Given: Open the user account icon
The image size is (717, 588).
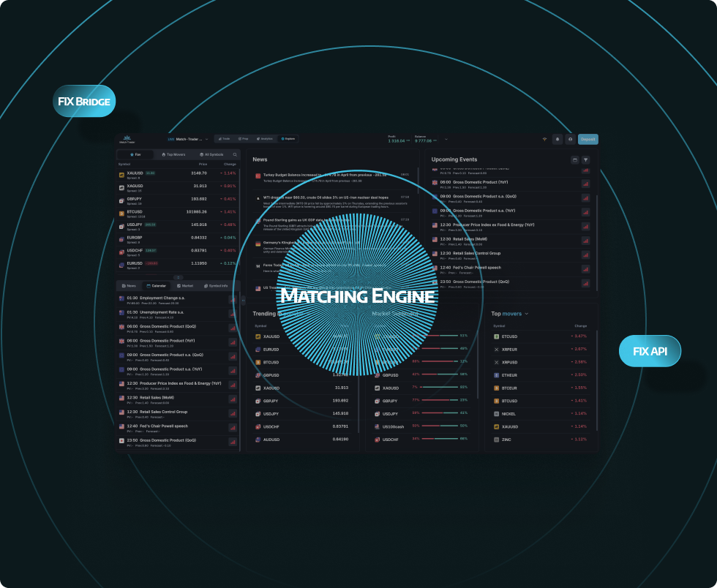Looking at the screenshot, I should click(x=570, y=139).
